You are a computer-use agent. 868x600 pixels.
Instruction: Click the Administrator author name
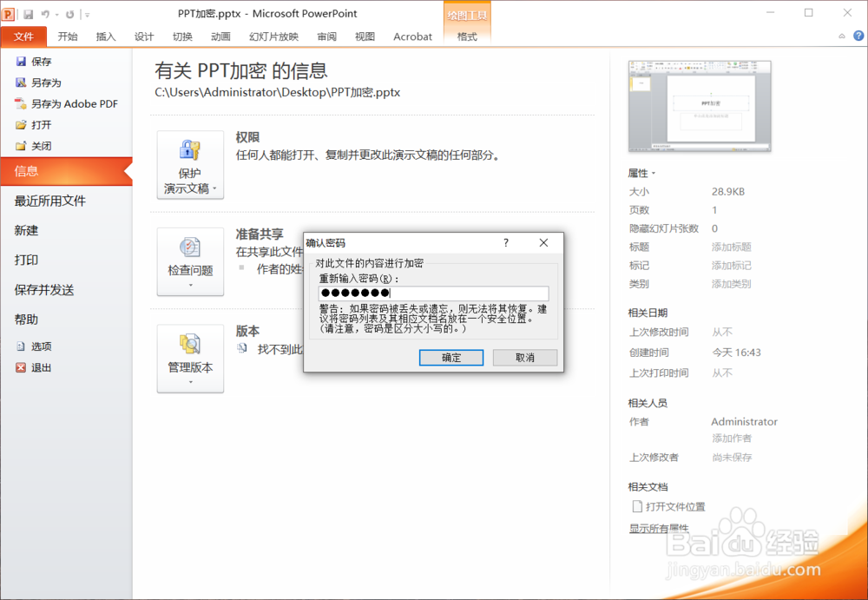[x=744, y=422]
